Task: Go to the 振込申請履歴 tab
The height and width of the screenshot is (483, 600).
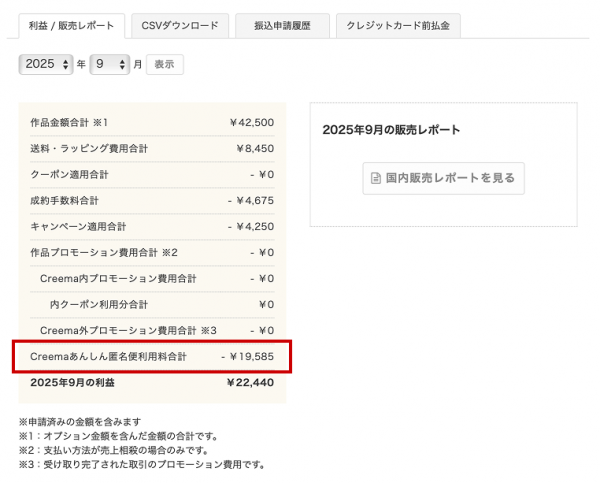Action: (x=282, y=26)
